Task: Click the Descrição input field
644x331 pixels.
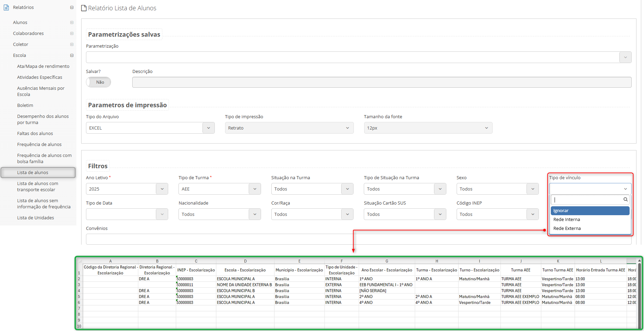Action: pyautogui.click(x=382, y=82)
